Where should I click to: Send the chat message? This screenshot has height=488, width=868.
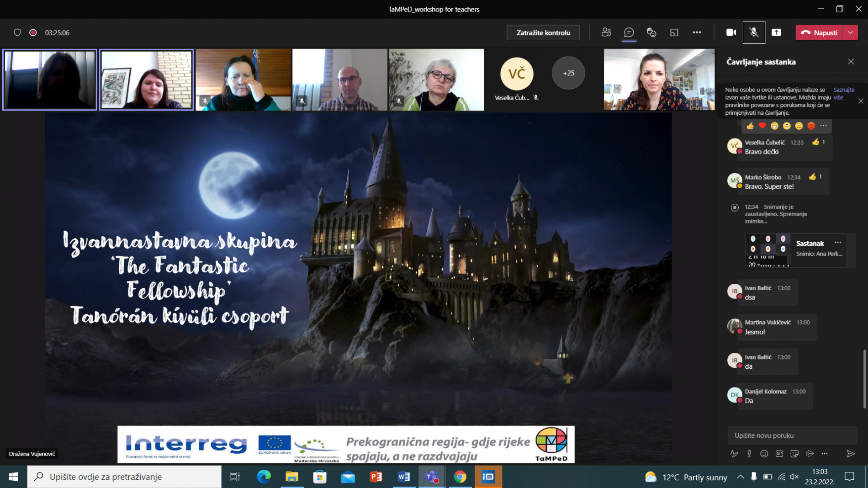click(x=851, y=454)
